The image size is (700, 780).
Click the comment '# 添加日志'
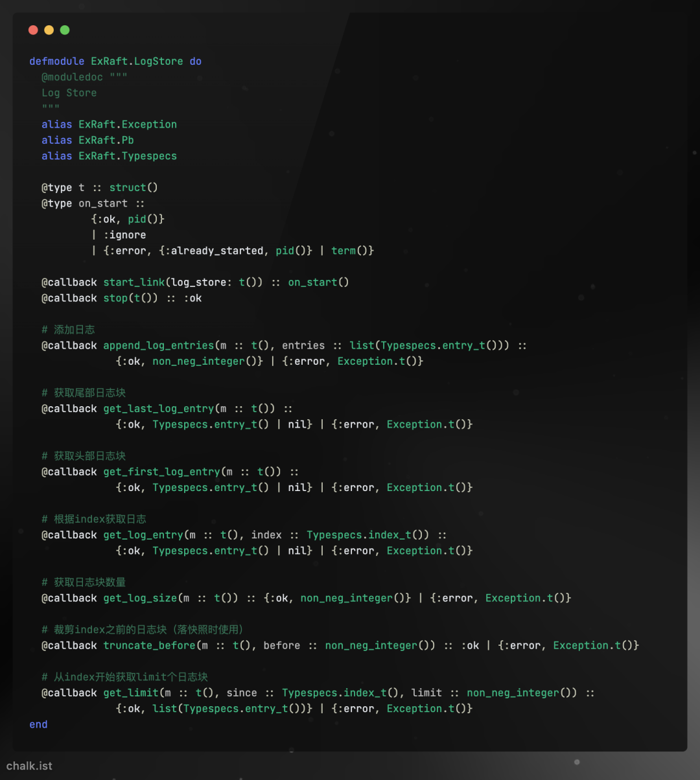click(x=68, y=330)
